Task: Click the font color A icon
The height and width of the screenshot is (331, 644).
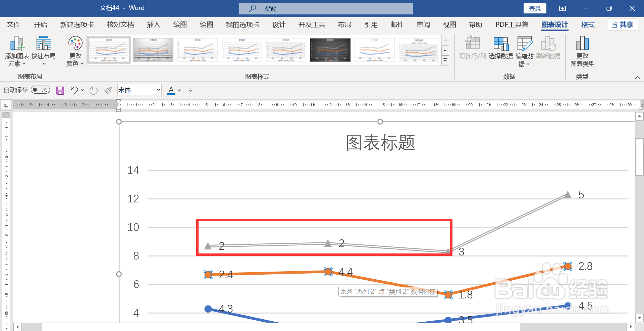Action: 171,90
